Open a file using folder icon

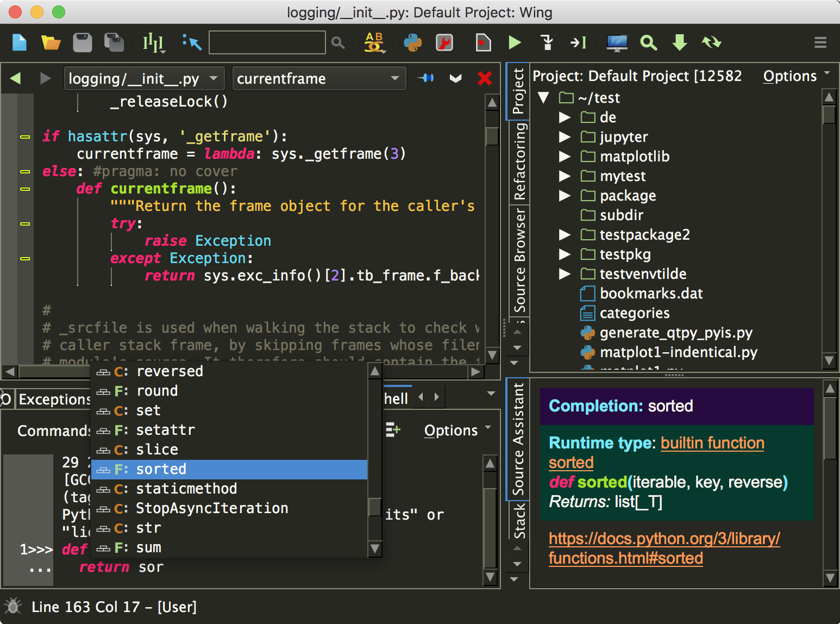coord(51,42)
